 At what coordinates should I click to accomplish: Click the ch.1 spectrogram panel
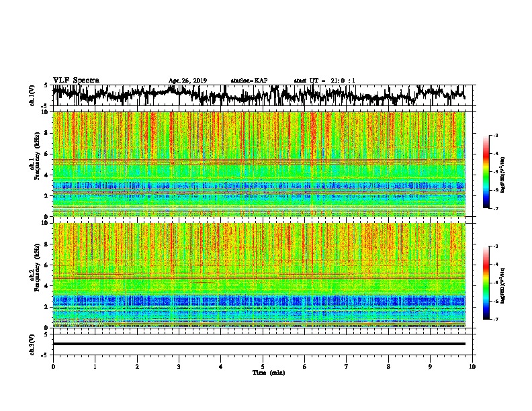[x=259, y=164]
